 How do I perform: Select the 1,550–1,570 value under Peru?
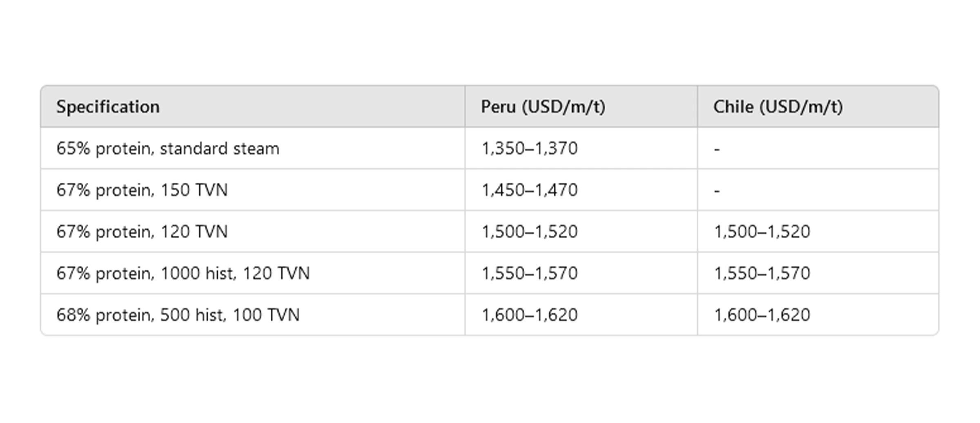pyautogui.click(x=530, y=273)
